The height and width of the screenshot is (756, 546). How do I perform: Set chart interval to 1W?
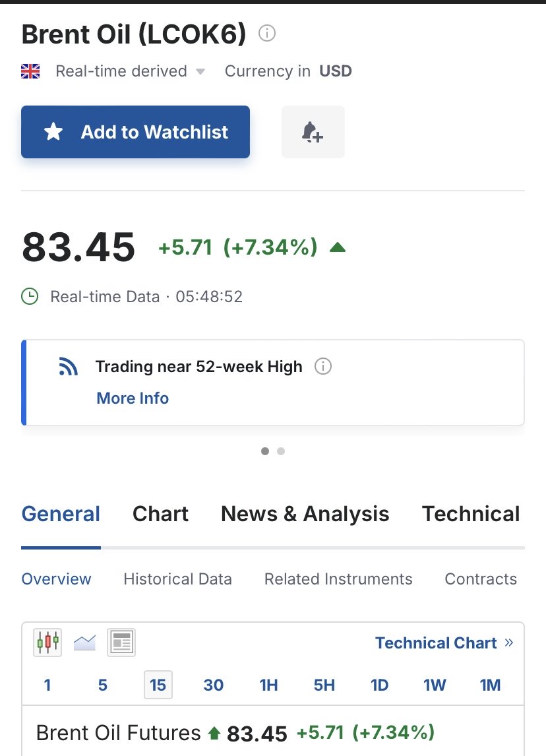click(435, 685)
